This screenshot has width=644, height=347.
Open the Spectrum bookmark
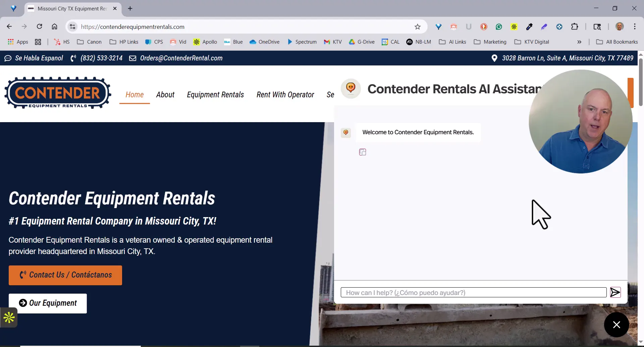pyautogui.click(x=302, y=42)
